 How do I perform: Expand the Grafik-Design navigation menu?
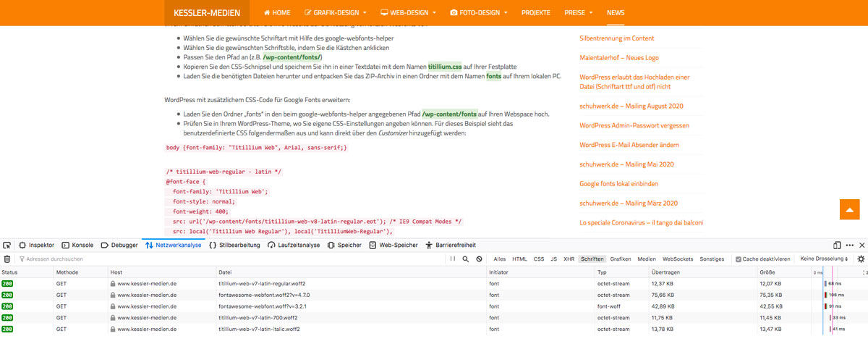[x=336, y=12]
